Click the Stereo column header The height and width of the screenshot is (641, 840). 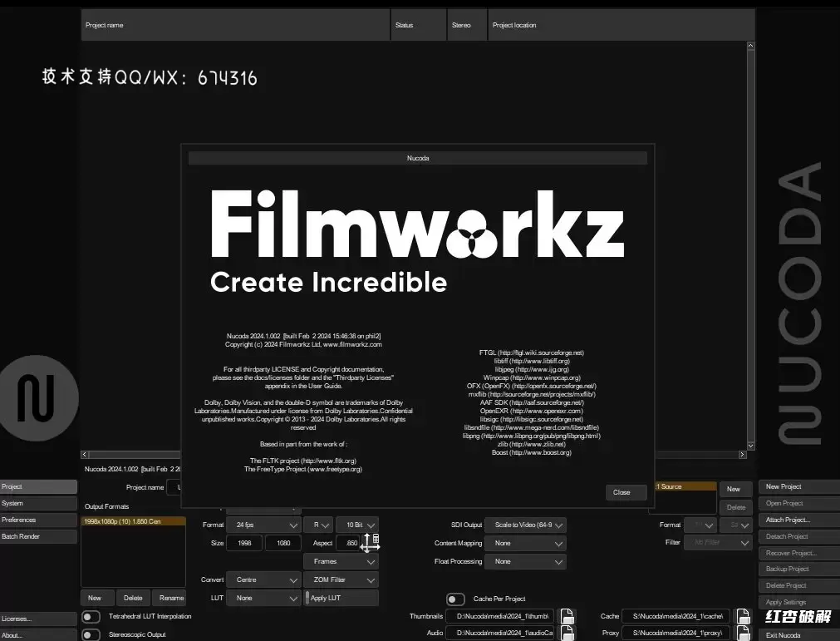pos(467,25)
